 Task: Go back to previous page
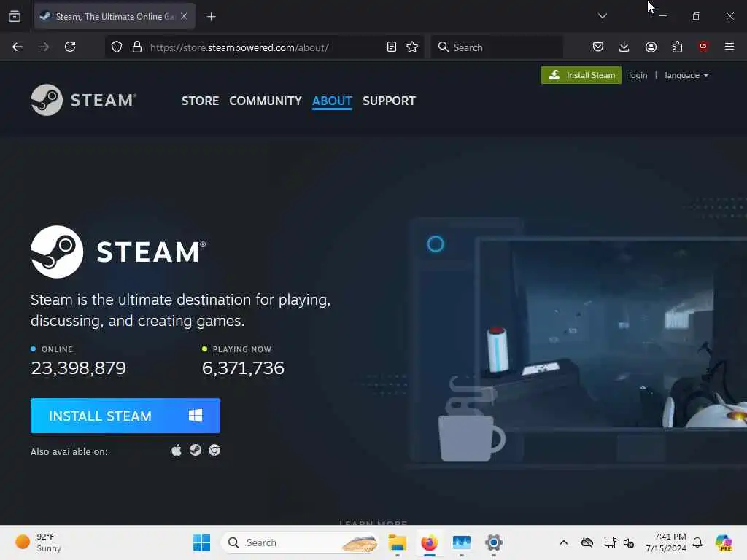18,47
